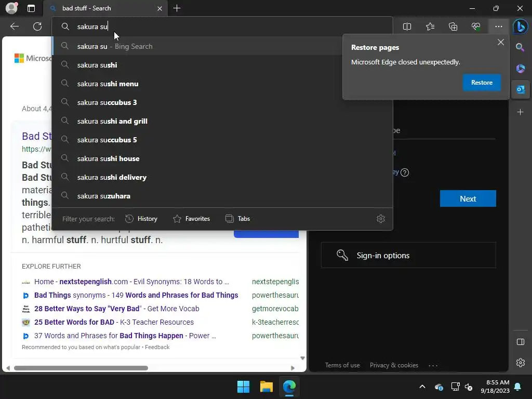Image resolution: width=532 pixels, height=399 pixels.
Task: Open Browser essentials heart icon
Action: point(476,26)
